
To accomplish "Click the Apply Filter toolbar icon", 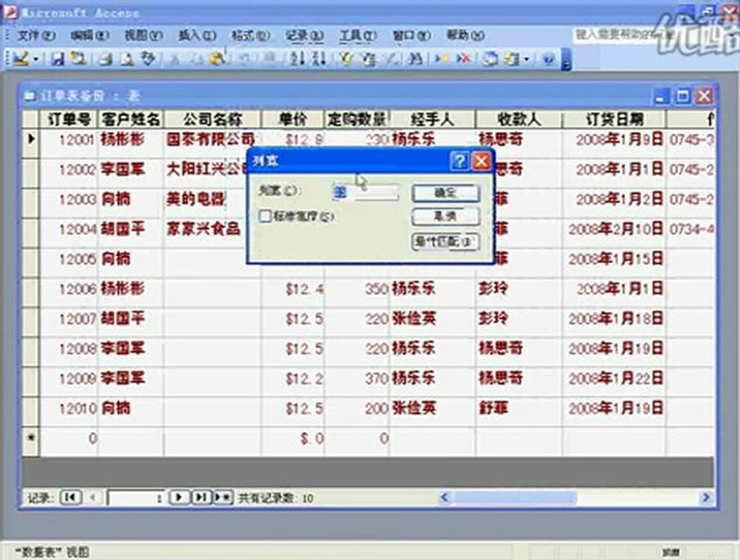I will [390, 59].
